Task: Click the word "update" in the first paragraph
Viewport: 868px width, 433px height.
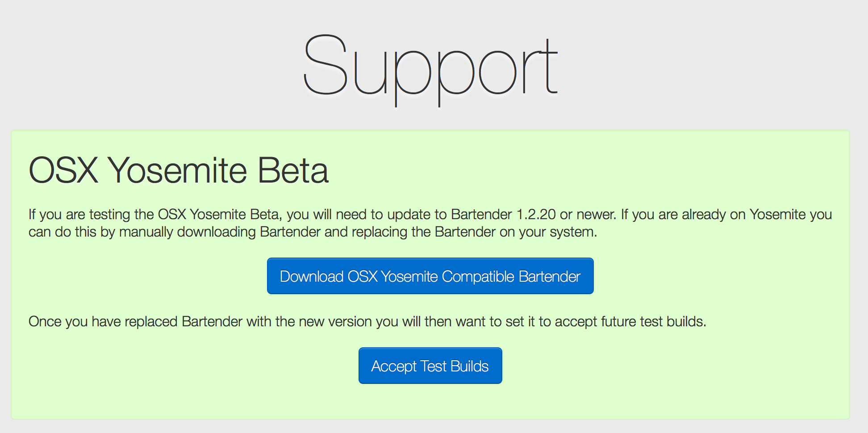Action: tap(409, 214)
